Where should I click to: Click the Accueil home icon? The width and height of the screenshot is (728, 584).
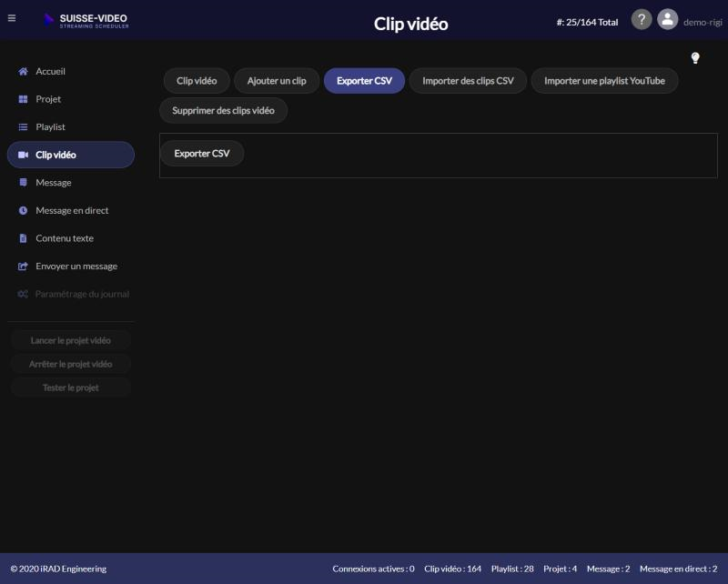pyautogui.click(x=23, y=72)
